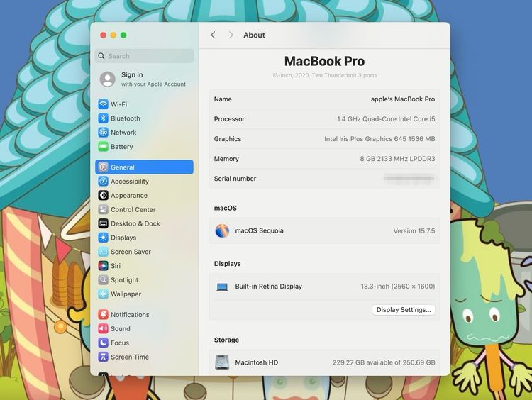Open Bluetooth settings via its icon

click(104, 118)
